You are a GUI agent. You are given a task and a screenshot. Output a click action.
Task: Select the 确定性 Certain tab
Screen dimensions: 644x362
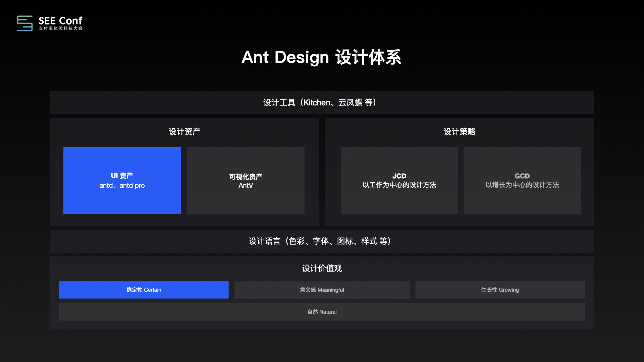tap(144, 290)
